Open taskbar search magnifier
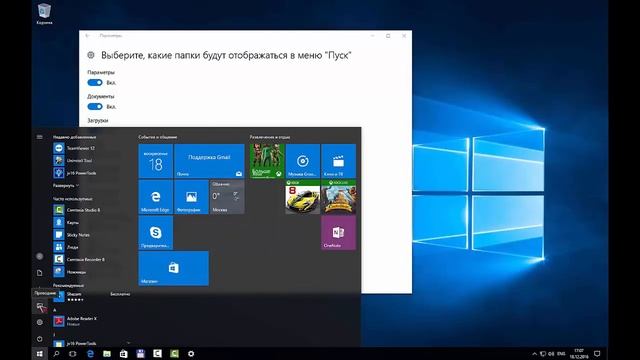 click(56, 354)
